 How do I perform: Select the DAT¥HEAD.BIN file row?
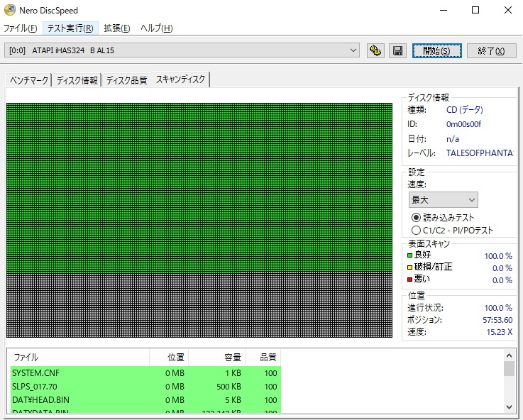tap(145, 399)
